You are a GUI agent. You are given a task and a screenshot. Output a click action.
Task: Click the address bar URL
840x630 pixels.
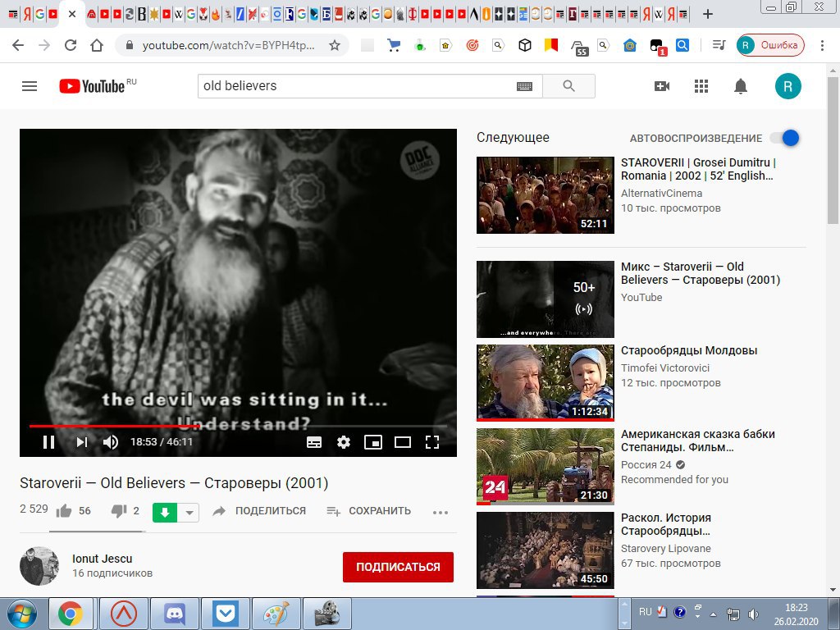tap(229, 46)
